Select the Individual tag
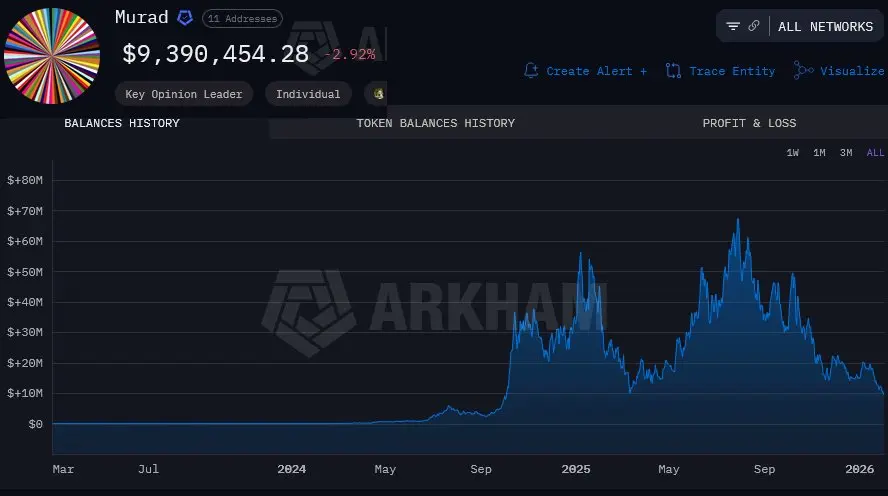 [x=308, y=94]
